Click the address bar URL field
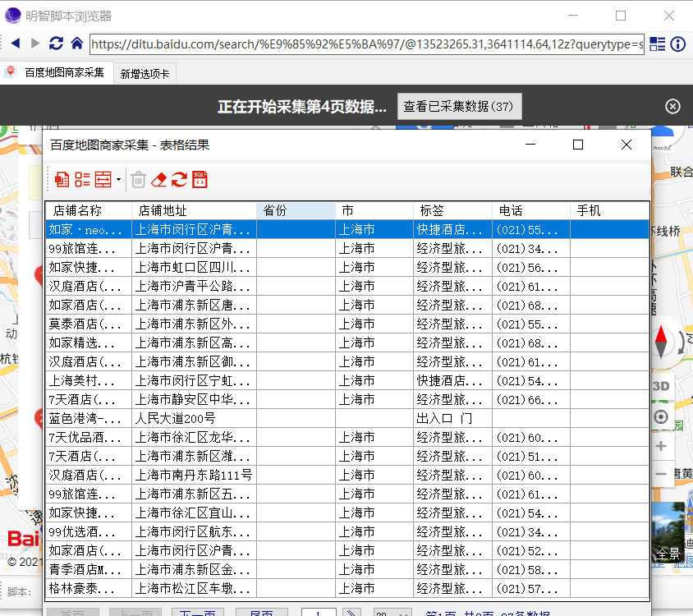This screenshot has width=693, height=616. (367, 44)
